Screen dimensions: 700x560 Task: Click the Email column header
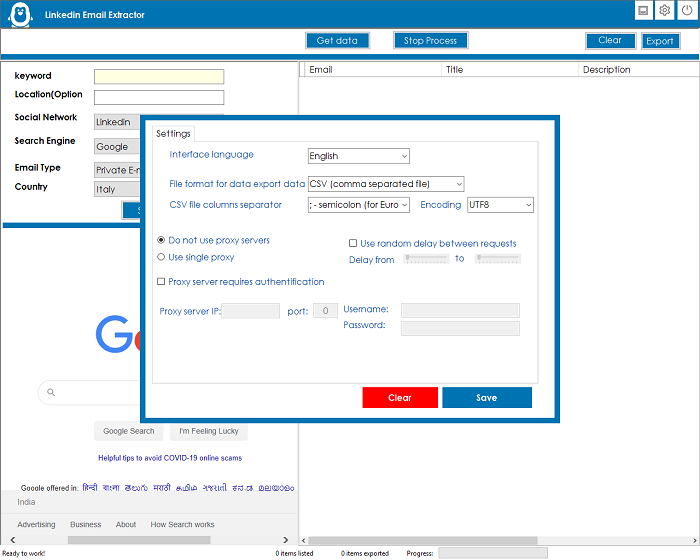click(x=321, y=70)
